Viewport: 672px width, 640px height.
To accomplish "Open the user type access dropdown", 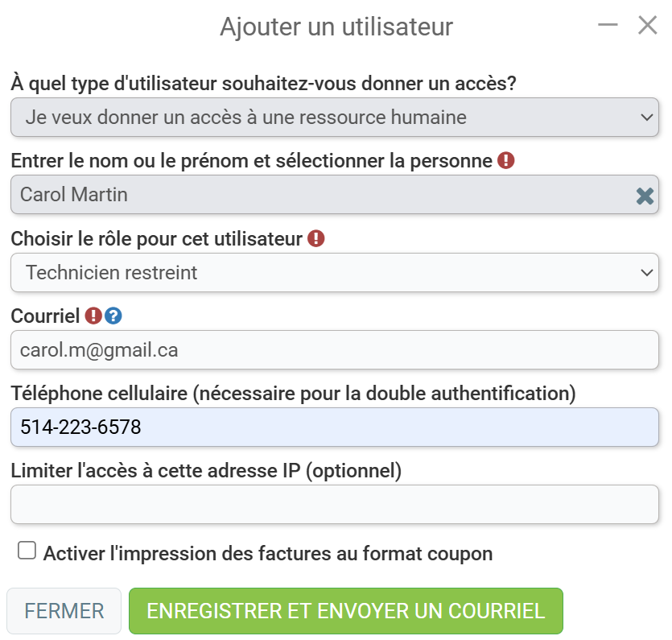I will 335,117.
